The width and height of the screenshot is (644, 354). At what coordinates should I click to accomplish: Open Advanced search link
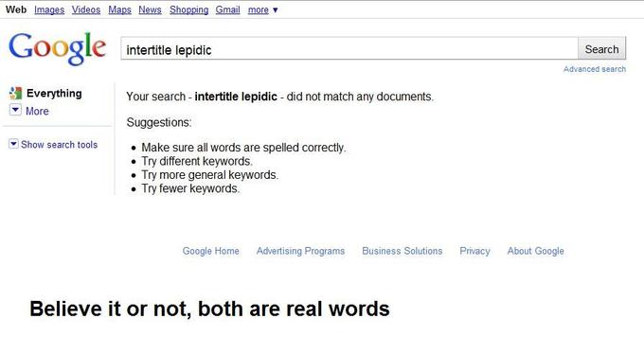point(595,69)
